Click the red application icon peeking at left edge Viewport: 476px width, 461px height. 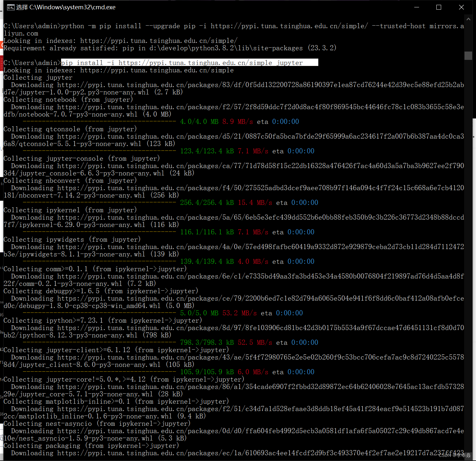click(x=2, y=45)
